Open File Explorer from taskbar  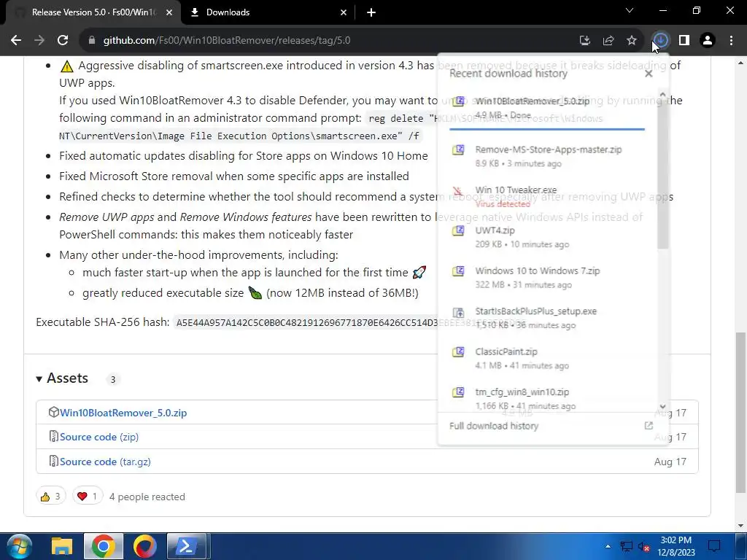tap(62, 546)
